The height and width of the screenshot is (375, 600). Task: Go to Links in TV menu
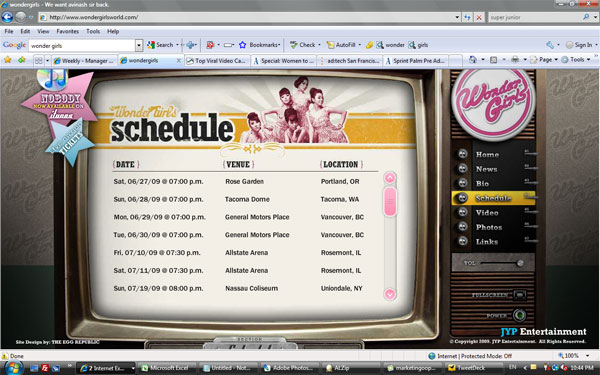487,242
